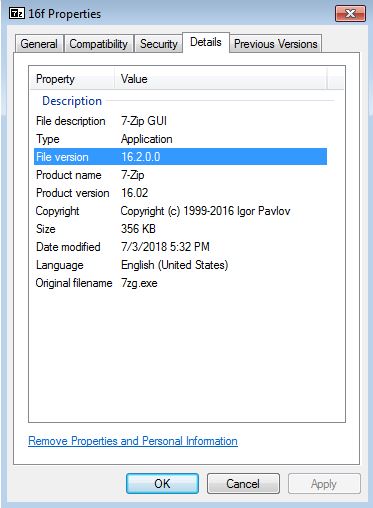This screenshot has width=373, height=508.
Task: Select the Product version row
Action: pos(180,193)
